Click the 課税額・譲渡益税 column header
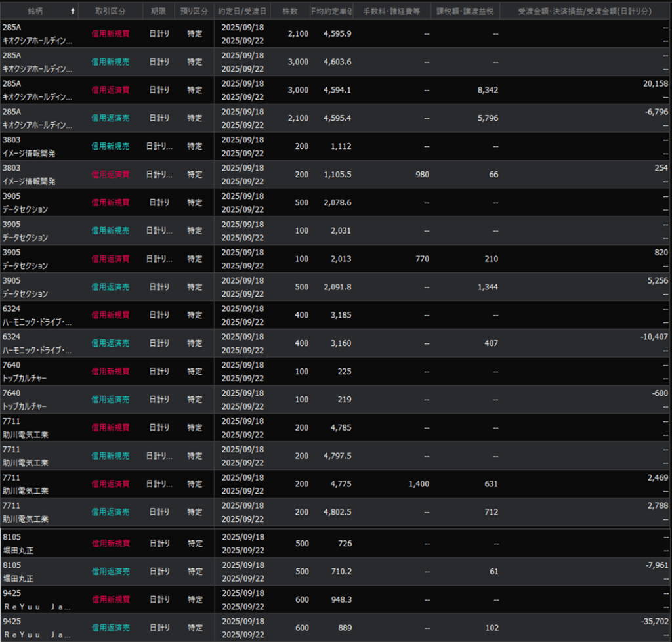 click(x=465, y=11)
